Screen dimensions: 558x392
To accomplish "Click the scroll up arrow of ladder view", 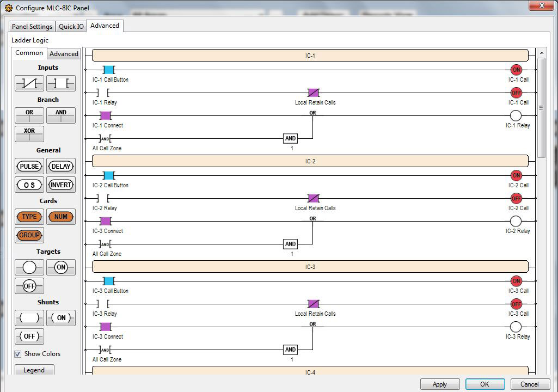I will tap(541, 53).
